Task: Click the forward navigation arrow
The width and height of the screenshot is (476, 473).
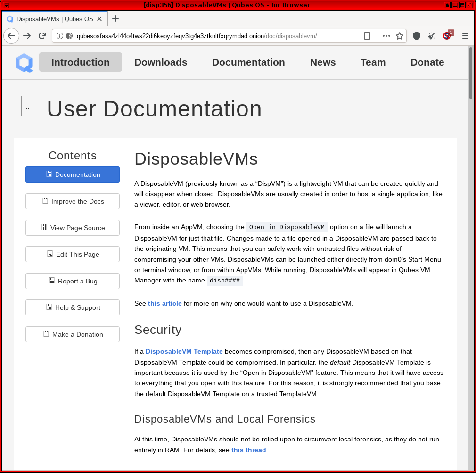Action: [27, 36]
